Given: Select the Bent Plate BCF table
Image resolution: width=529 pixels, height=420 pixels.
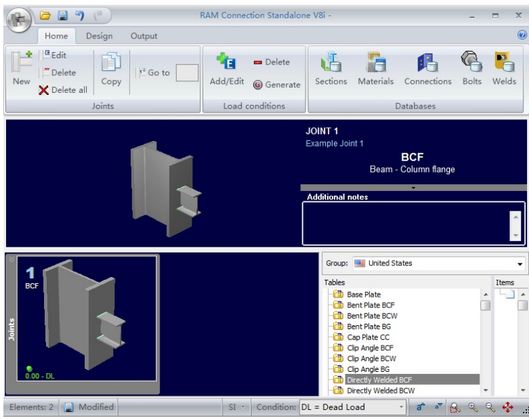Looking at the screenshot, I should (x=364, y=305).
